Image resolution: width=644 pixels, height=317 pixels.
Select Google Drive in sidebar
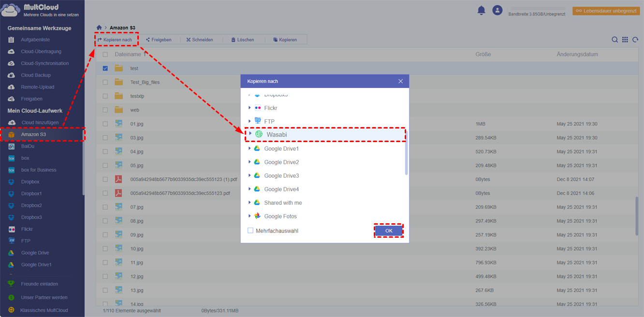pos(35,253)
